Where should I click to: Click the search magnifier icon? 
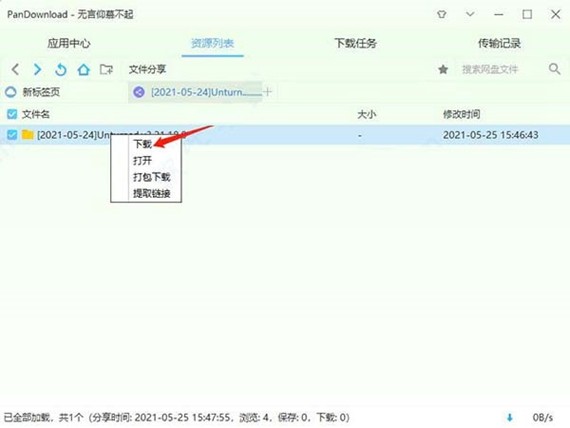click(x=554, y=69)
